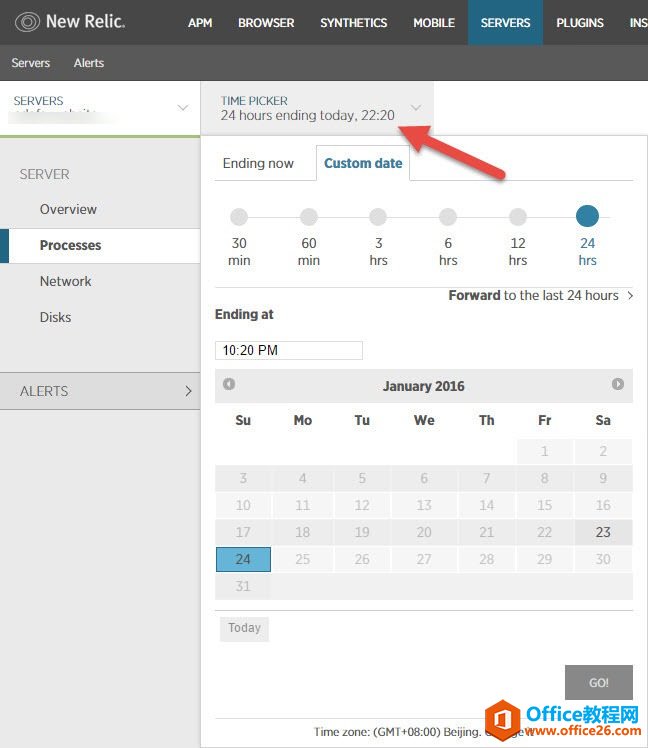Select the 60 min time range
The height and width of the screenshot is (748, 648).
point(309,217)
